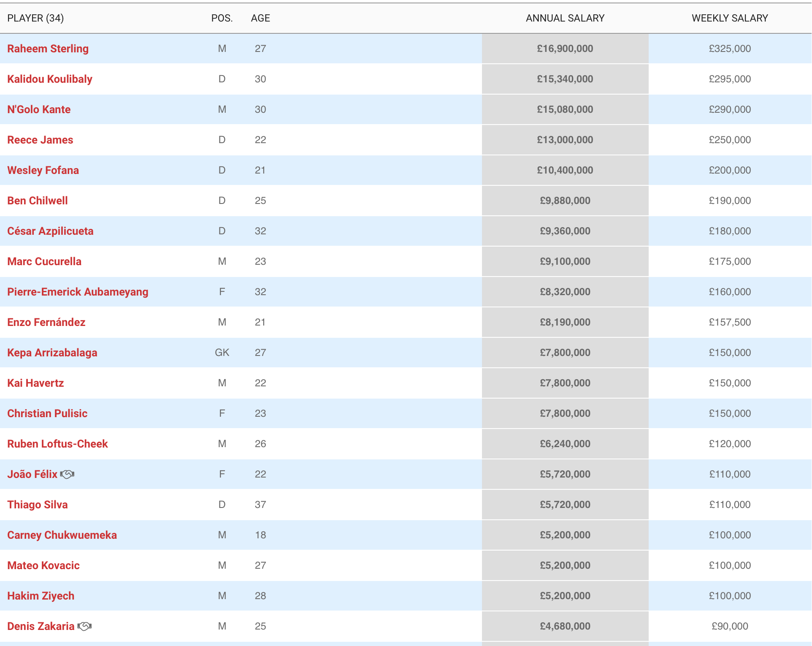812x646 pixels.
Task: Select annual salary £10,400,000 cell
Action: click(565, 170)
